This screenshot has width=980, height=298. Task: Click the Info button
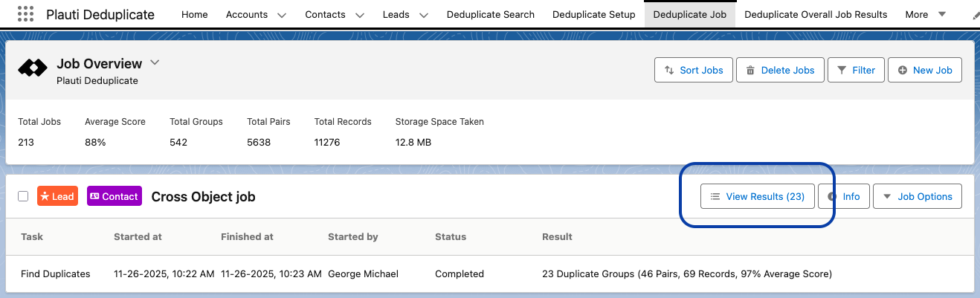click(844, 196)
